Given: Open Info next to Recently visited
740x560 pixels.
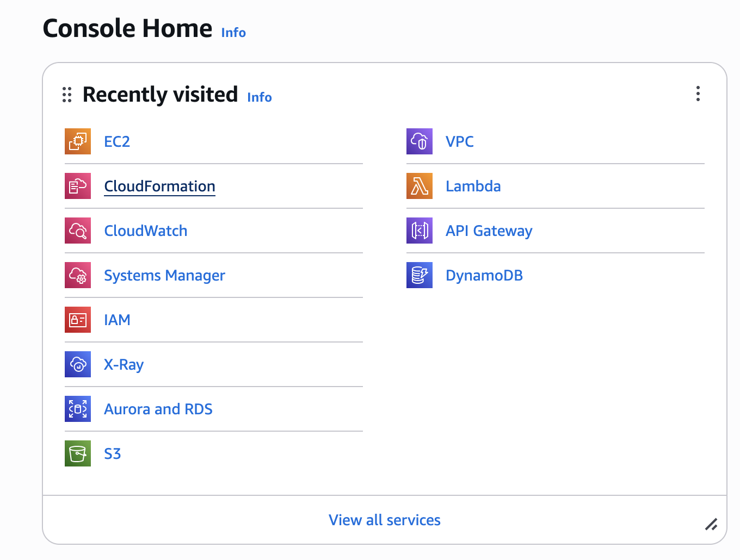Looking at the screenshot, I should pyautogui.click(x=259, y=97).
